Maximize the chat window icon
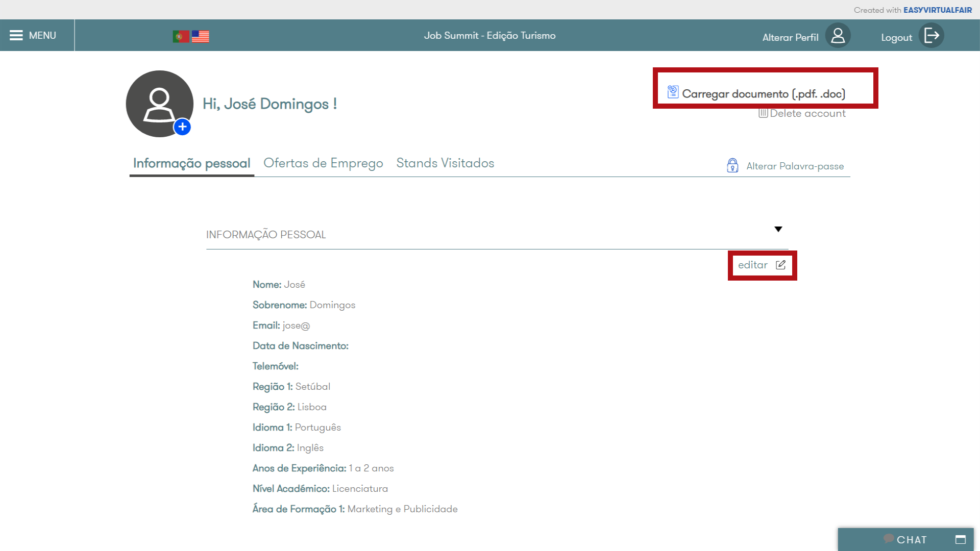 click(960, 540)
